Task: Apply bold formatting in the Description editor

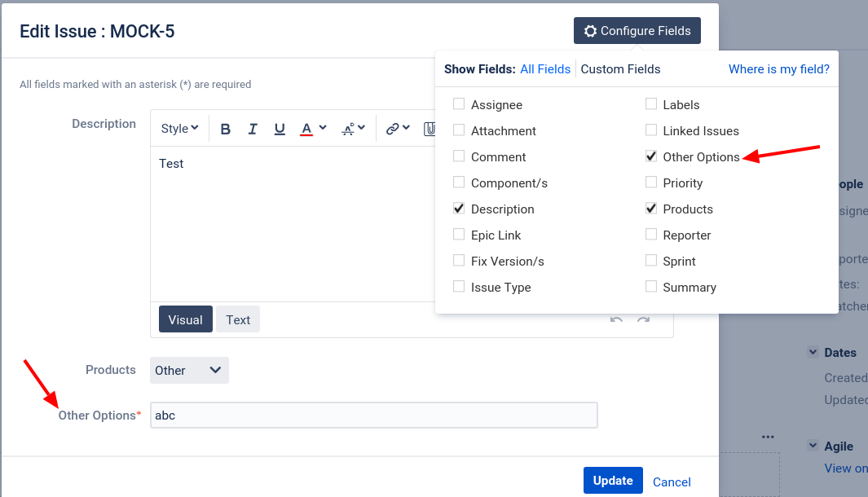Action: tap(225, 129)
